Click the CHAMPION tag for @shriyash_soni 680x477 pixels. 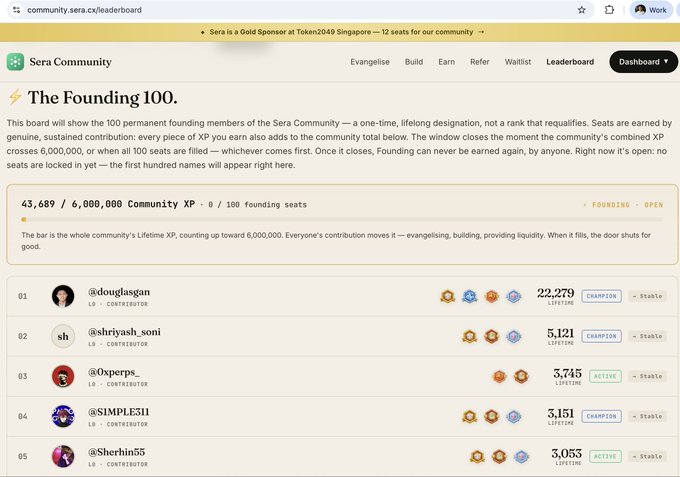click(x=602, y=336)
